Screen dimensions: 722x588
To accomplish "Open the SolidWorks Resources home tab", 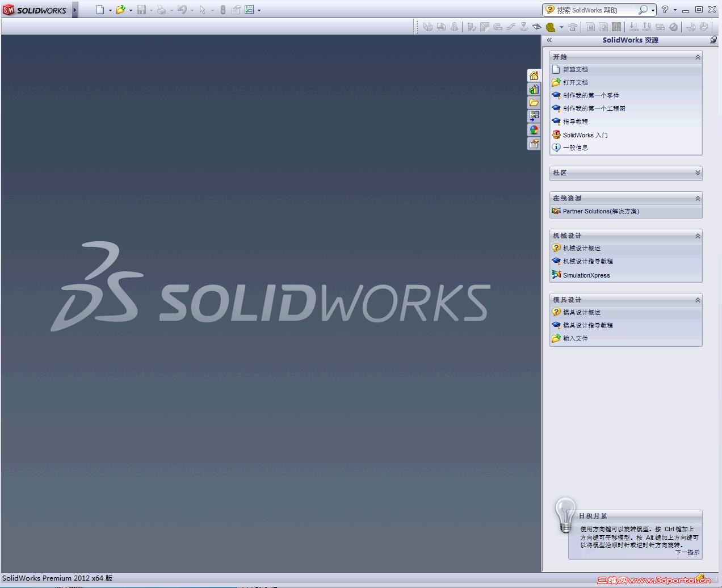I will [x=534, y=75].
